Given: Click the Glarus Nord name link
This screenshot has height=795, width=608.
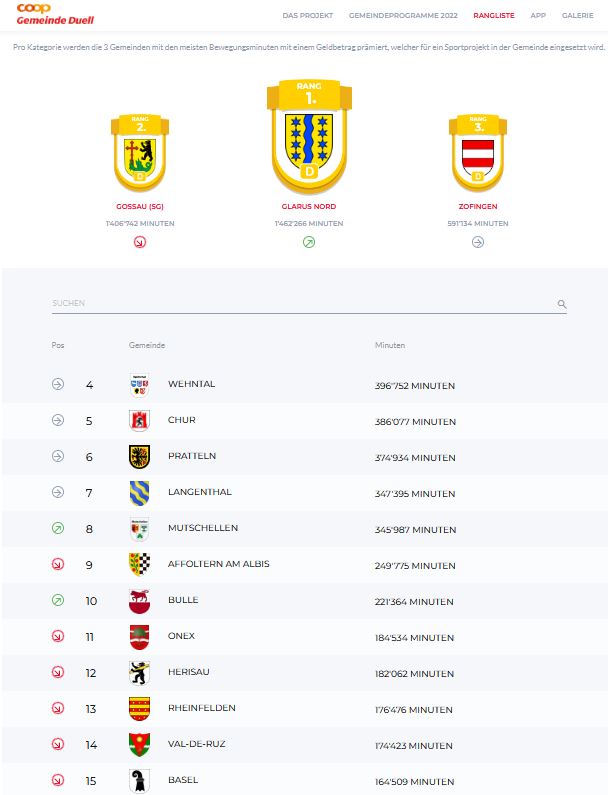Looking at the screenshot, I should 309,206.
